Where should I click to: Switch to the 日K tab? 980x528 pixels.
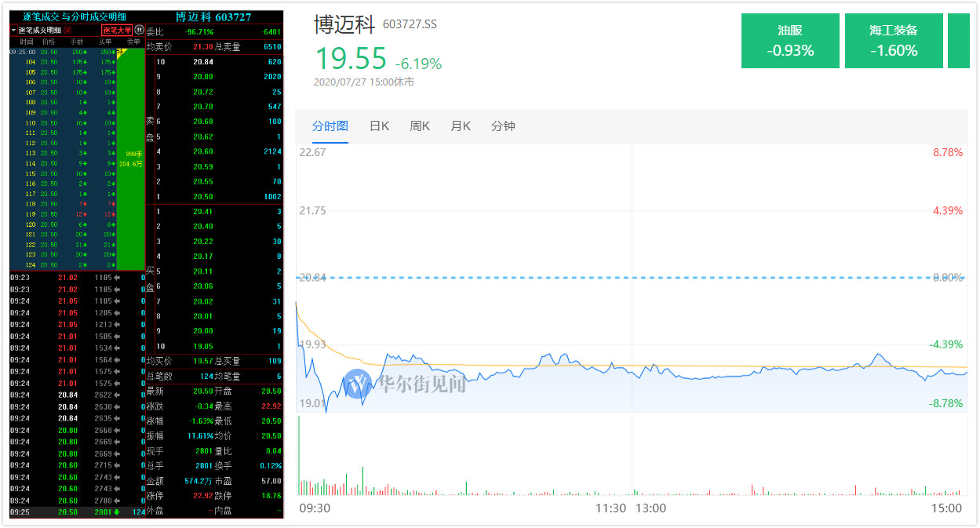379,126
